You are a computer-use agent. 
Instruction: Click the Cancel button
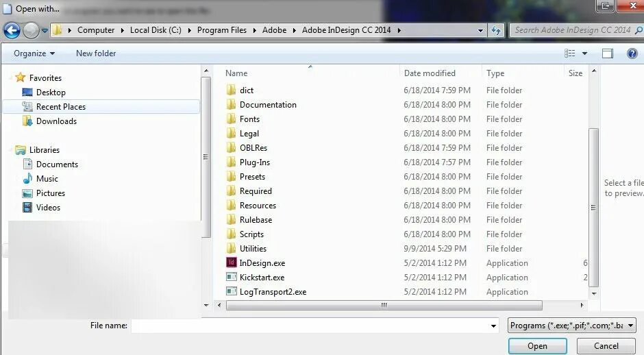pyautogui.click(x=606, y=346)
